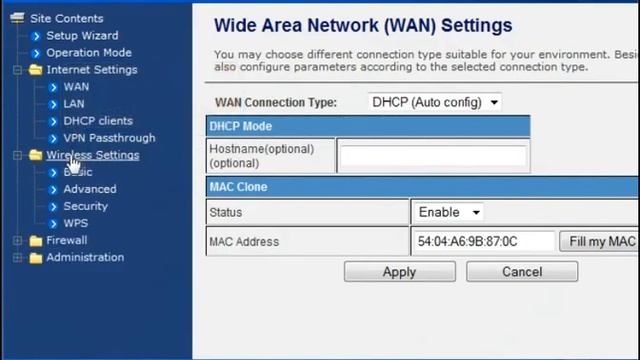Click the Administration folder icon
Image resolution: width=640 pixels, height=360 pixels.
coord(36,258)
